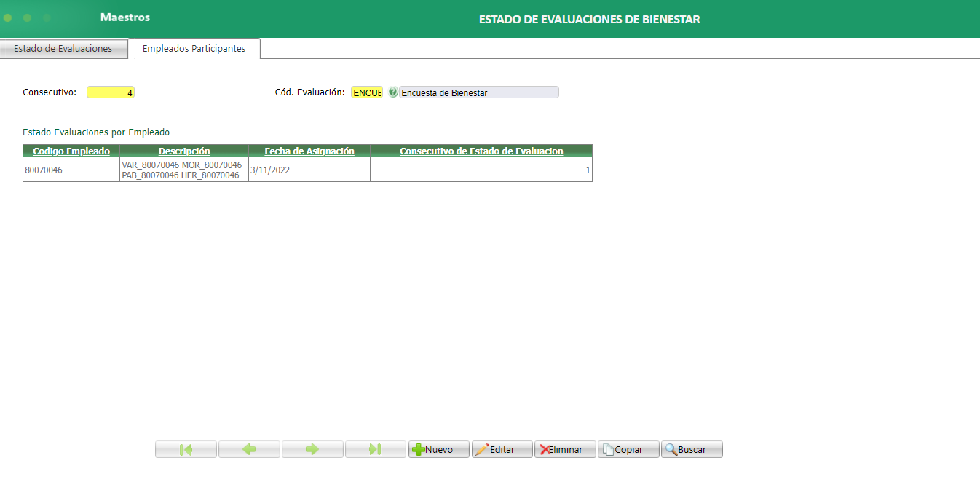Click the page title Estado de Evaluaciones de Bienestar

coord(590,20)
